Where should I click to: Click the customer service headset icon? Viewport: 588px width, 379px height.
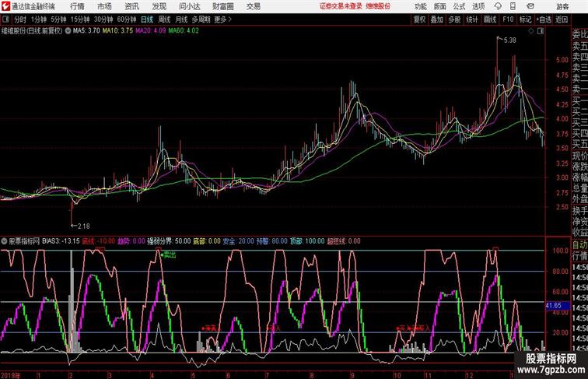pos(498,6)
